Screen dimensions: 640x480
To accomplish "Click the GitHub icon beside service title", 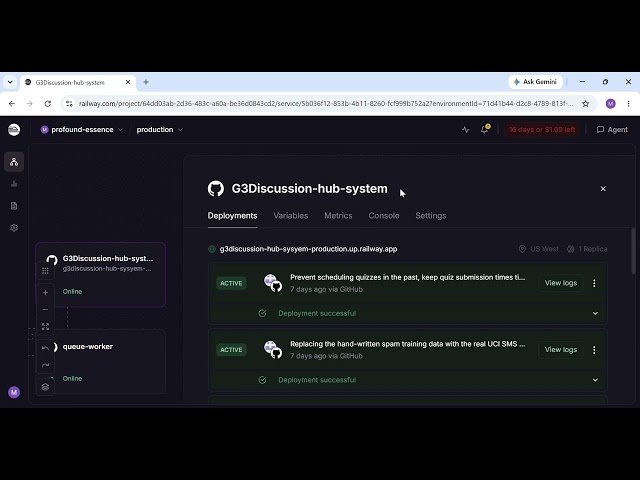I will tap(216, 189).
